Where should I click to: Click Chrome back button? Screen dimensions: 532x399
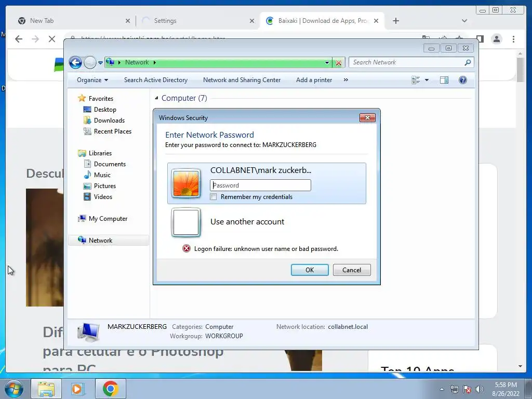(19, 39)
